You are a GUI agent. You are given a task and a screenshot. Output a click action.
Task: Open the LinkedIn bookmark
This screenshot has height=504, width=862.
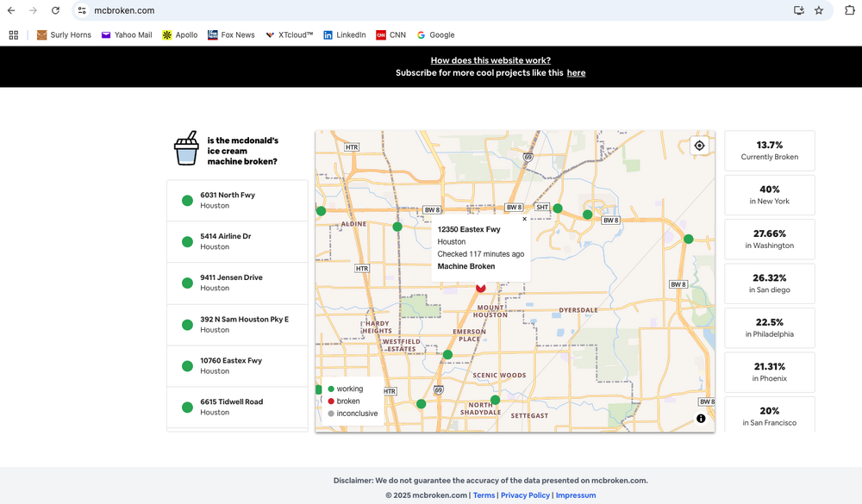(x=344, y=35)
